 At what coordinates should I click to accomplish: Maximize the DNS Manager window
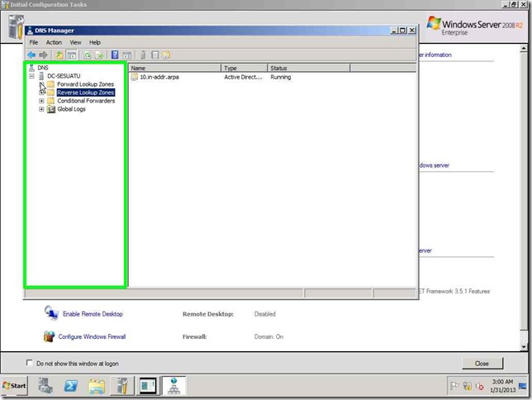coord(402,31)
